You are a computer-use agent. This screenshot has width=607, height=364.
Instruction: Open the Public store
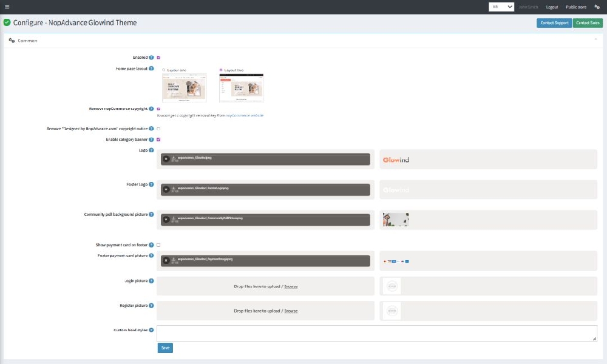(577, 7)
